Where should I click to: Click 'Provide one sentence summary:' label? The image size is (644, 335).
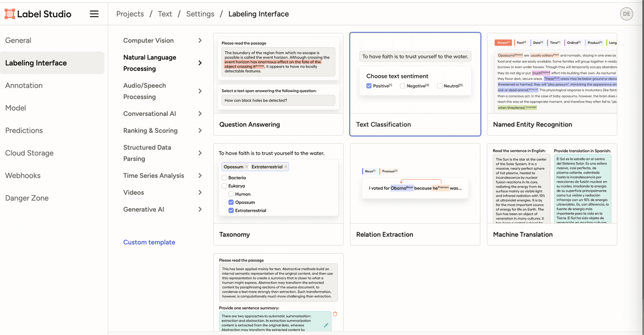(x=249, y=308)
